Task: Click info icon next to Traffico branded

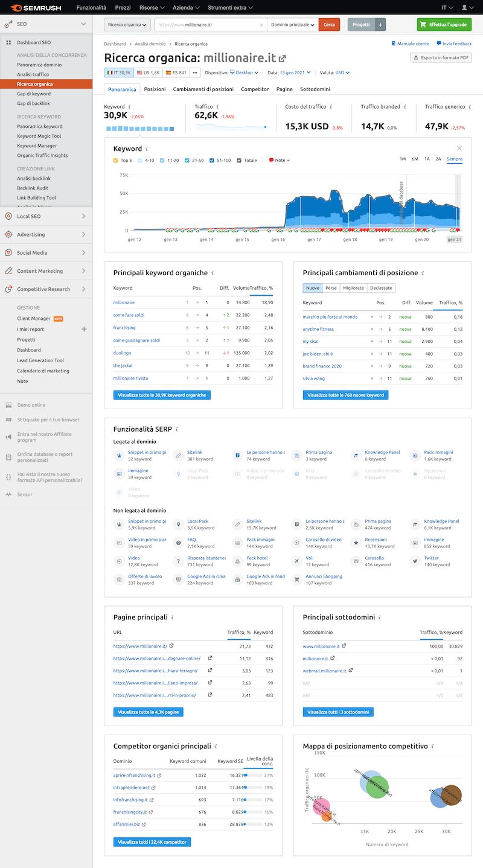Action: point(405,107)
